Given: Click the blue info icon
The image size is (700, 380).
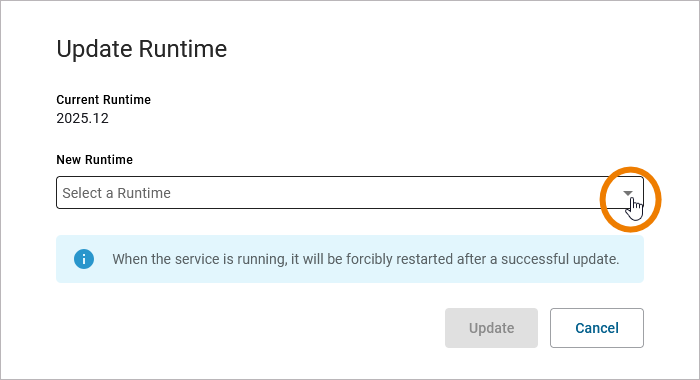Looking at the screenshot, I should tap(84, 259).
